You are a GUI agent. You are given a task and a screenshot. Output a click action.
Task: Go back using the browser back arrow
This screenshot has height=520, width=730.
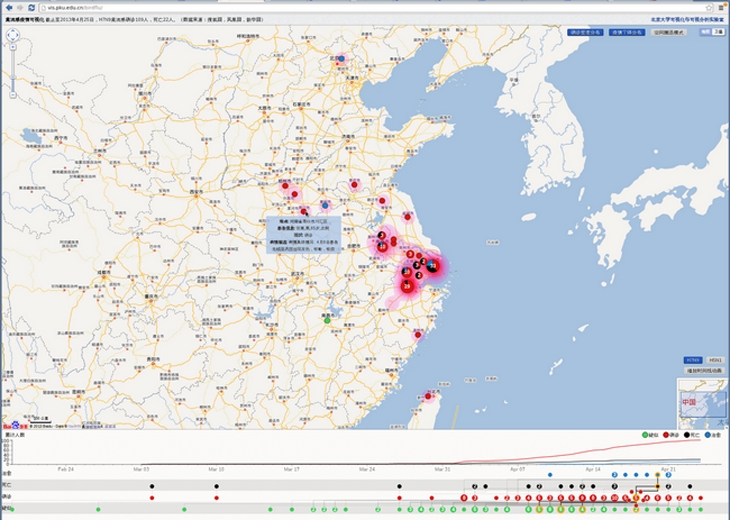coord(9,7)
